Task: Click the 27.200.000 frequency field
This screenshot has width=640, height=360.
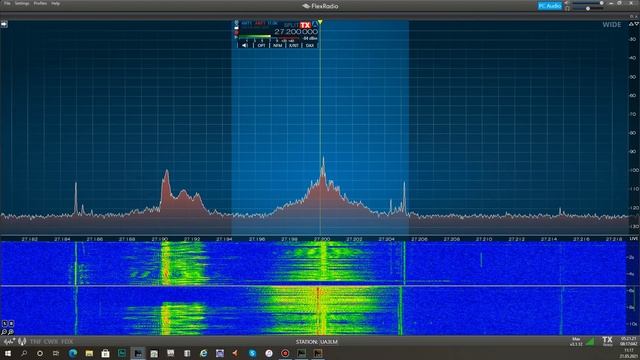Action: coord(296,31)
